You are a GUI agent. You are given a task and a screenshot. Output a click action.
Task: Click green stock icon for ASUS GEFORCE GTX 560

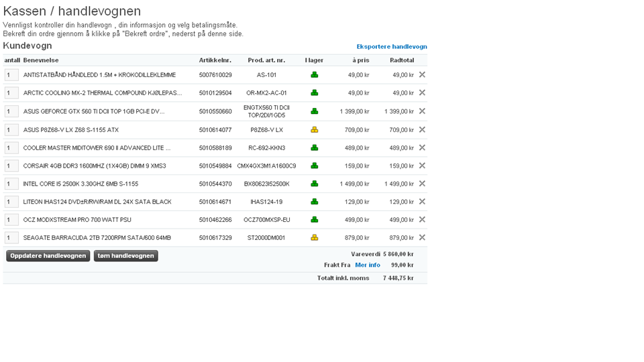pos(314,111)
